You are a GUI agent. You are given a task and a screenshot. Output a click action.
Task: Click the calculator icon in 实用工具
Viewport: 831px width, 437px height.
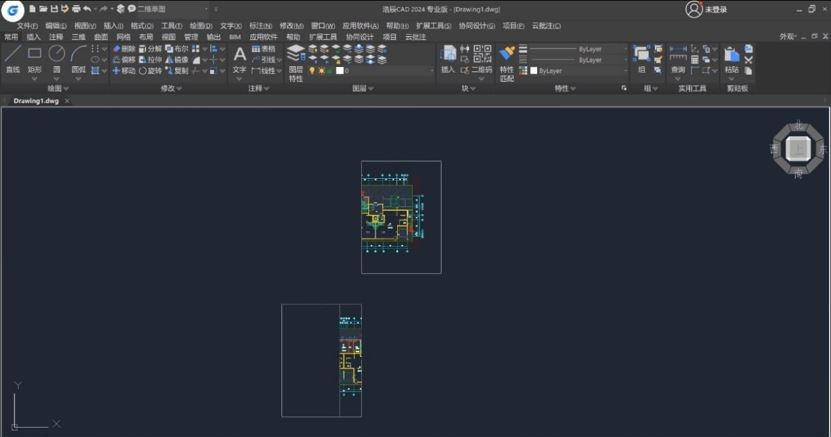coord(695,59)
